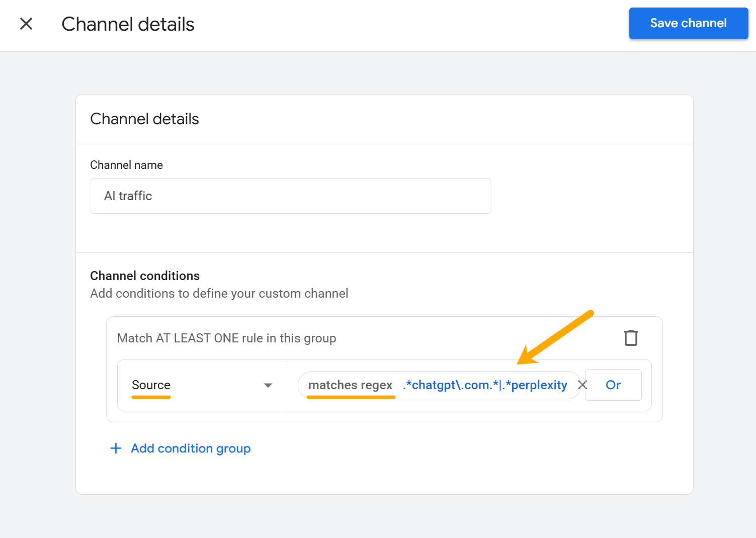Viewport: 756px width, 538px height.
Task: Click the Or button to add another rule
Action: [x=613, y=385]
